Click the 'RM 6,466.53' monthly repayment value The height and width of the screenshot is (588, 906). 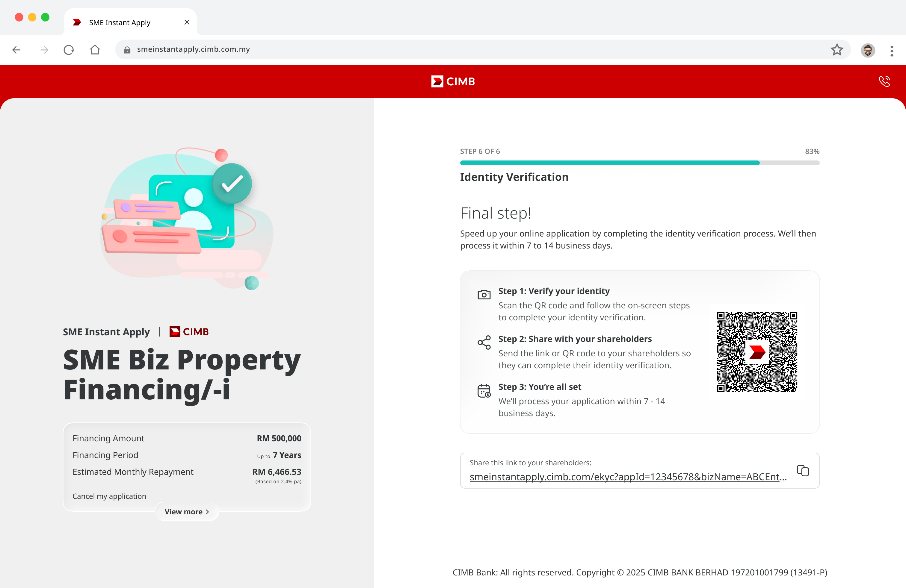[x=277, y=472]
